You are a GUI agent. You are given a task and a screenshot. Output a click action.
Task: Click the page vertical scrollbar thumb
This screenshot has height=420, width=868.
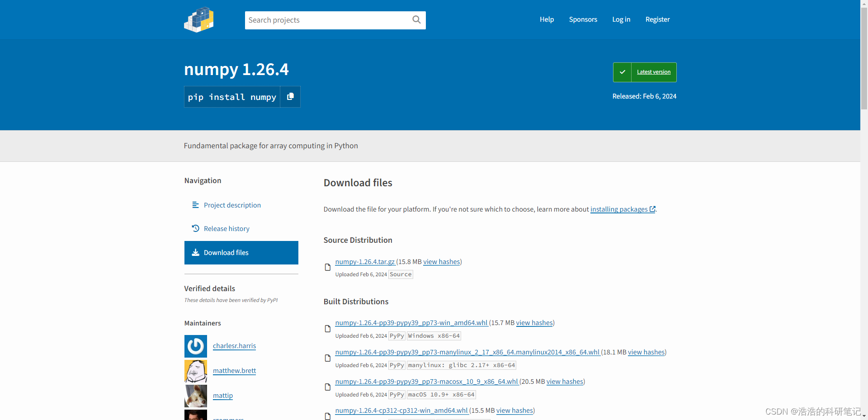click(x=864, y=58)
